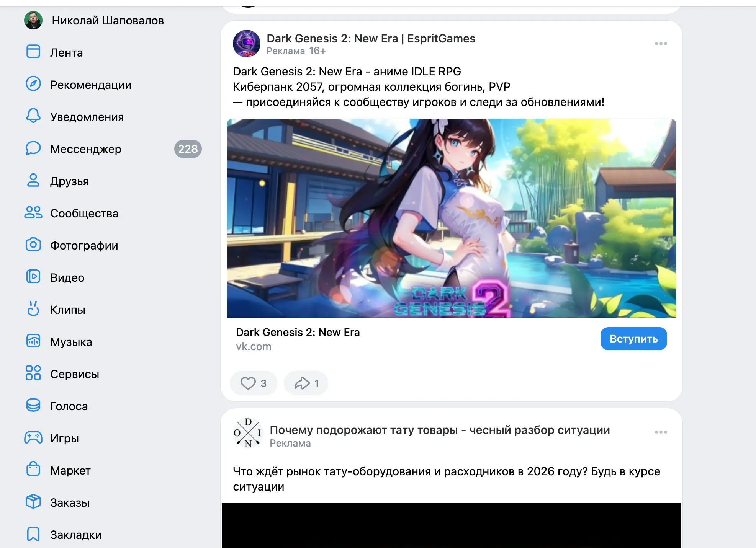Open Фотографии menu item
The image size is (756, 548).
click(84, 245)
